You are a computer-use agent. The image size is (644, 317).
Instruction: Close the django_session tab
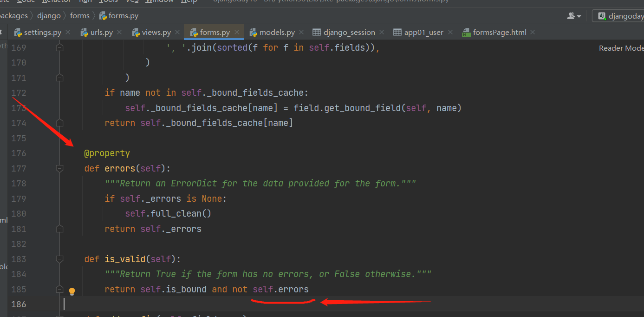[x=382, y=33]
